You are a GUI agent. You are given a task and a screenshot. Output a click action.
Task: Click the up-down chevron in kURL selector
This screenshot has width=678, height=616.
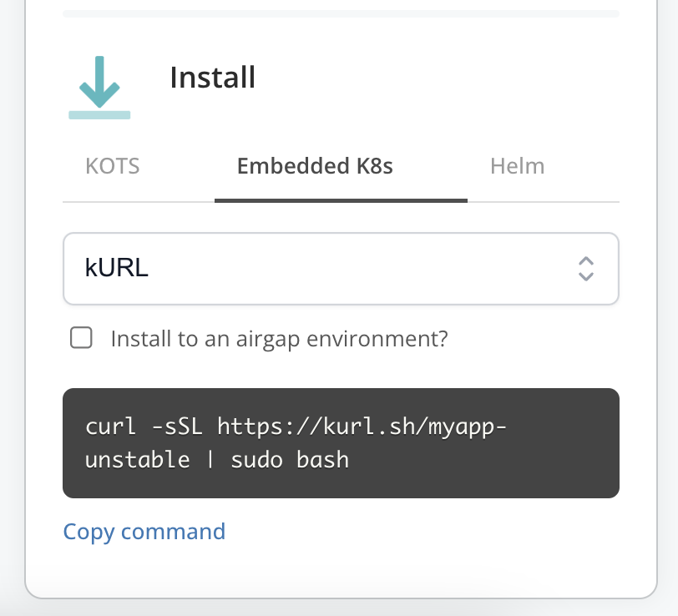586,268
